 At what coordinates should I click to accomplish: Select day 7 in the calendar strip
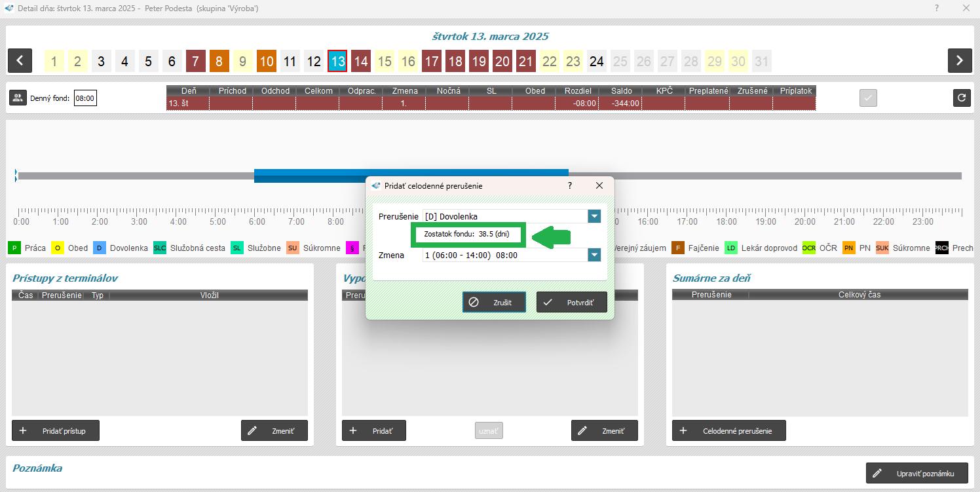coord(195,62)
